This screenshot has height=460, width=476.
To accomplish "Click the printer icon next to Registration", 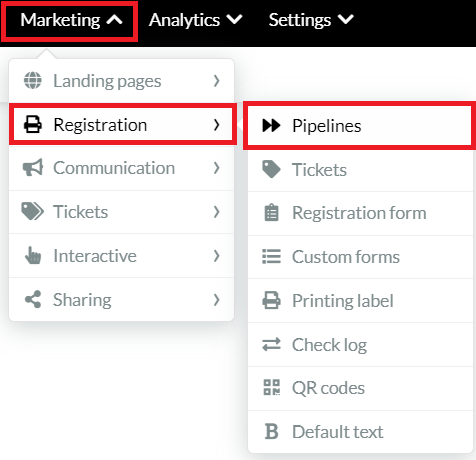I will tap(33, 125).
